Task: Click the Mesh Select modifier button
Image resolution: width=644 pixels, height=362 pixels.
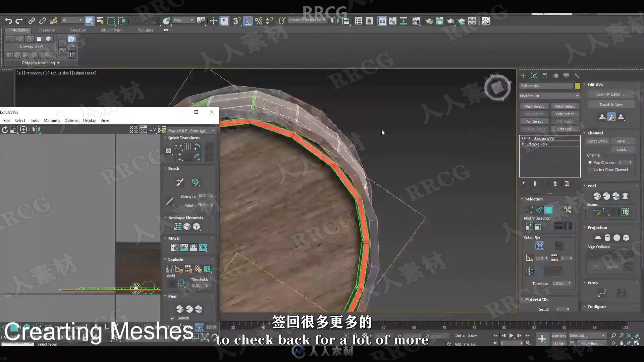Action: tap(534, 106)
